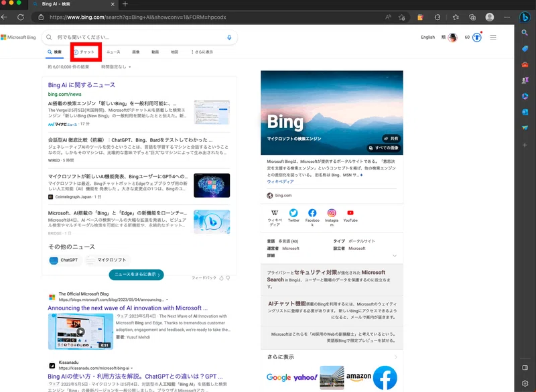Image resolution: width=536 pixels, height=392 pixels.
Task: Click the Wikipedia W icon in panel
Action: pyautogui.click(x=275, y=213)
